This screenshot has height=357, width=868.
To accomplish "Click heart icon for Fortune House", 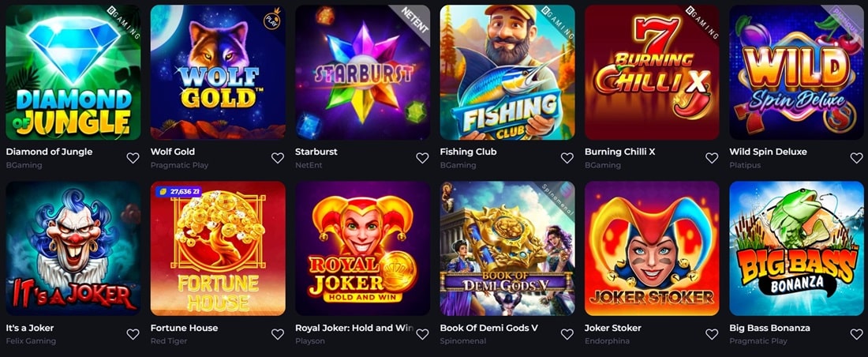I will pyautogui.click(x=278, y=334).
